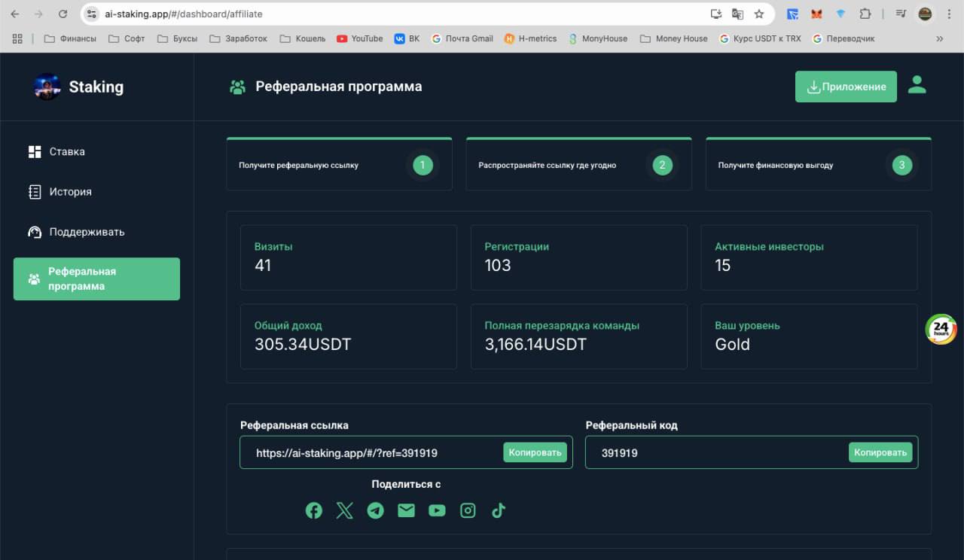Open the MetaMask fox extension
This screenshot has height=560, width=964.
click(x=816, y=14)
